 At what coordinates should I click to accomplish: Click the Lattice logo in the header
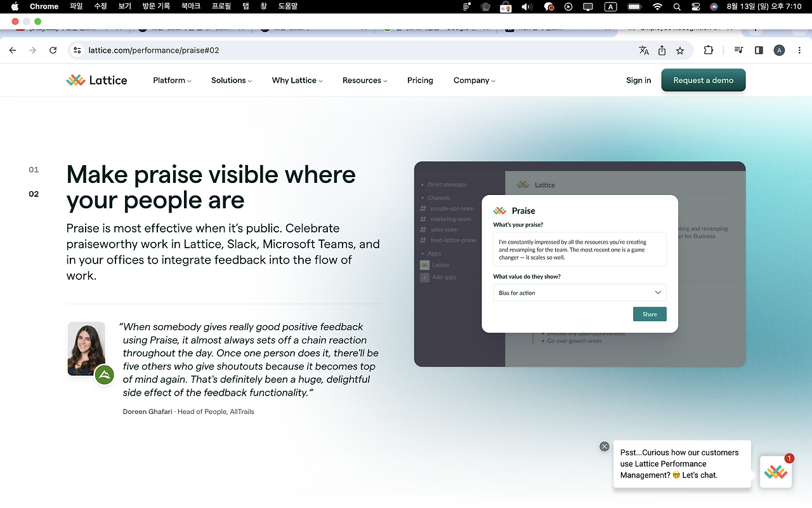coord(96,80)
